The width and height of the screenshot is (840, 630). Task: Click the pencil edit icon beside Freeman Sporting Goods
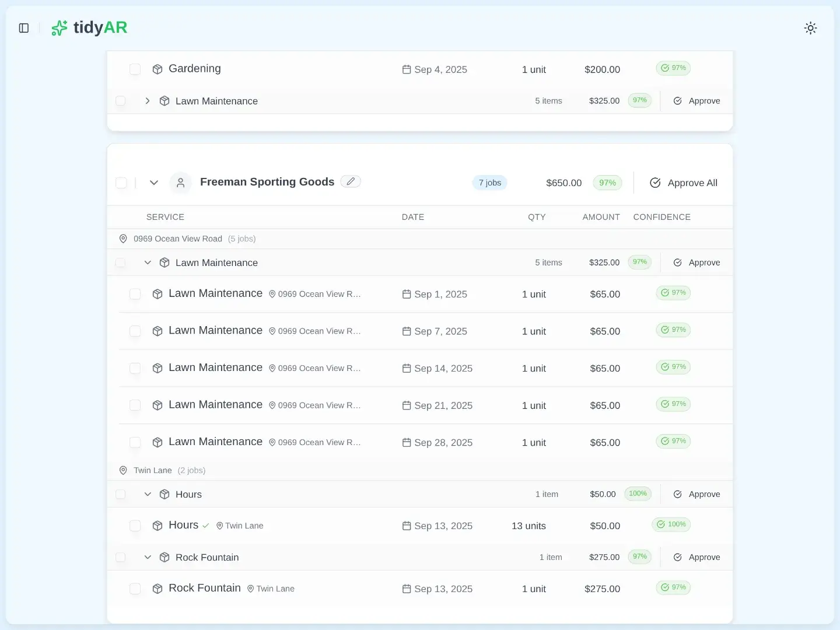[351, 181]
